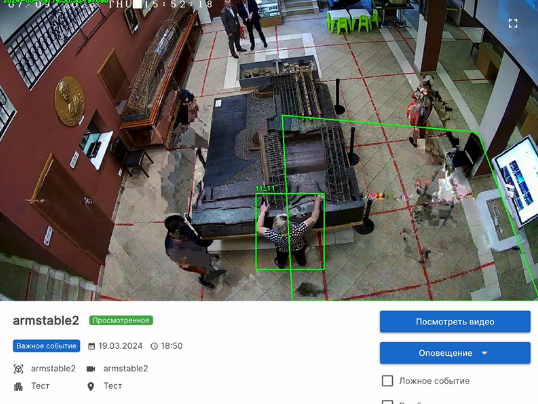Click the green Просмотренное status badge
This screenshot has height=404, width=538.
[x=121, y=320]
